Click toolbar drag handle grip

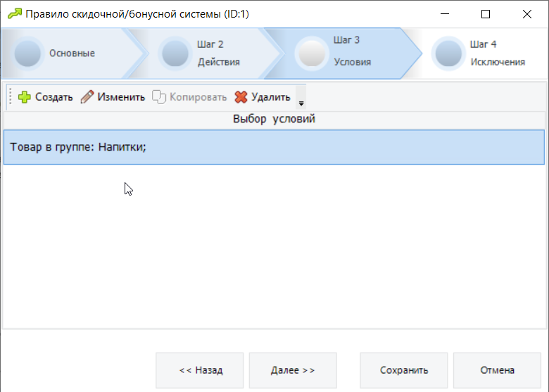click(x=11, y=96)
